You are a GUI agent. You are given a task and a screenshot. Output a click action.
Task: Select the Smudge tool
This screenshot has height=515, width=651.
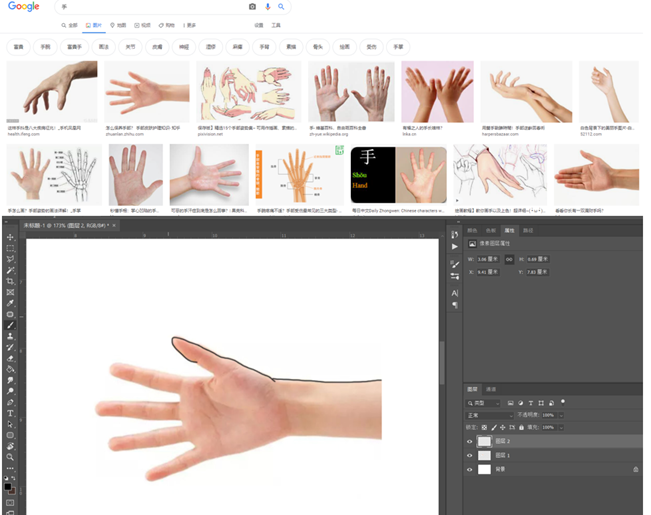click(10, 380)
